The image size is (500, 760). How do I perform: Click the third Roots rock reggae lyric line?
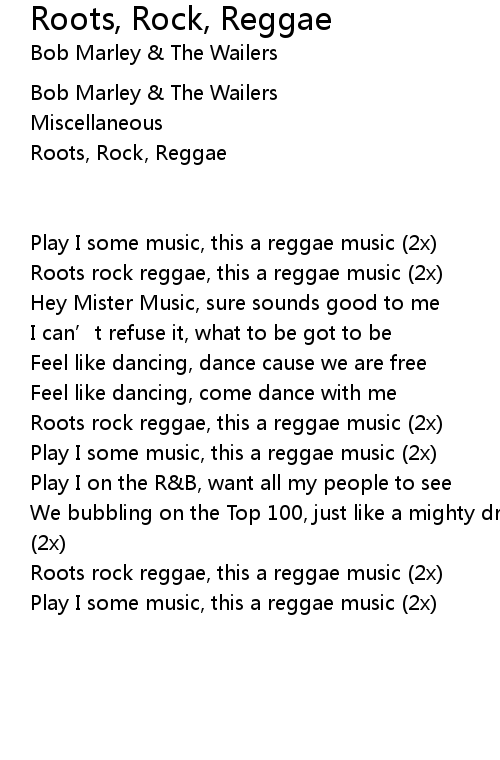(x=236, y=573)
